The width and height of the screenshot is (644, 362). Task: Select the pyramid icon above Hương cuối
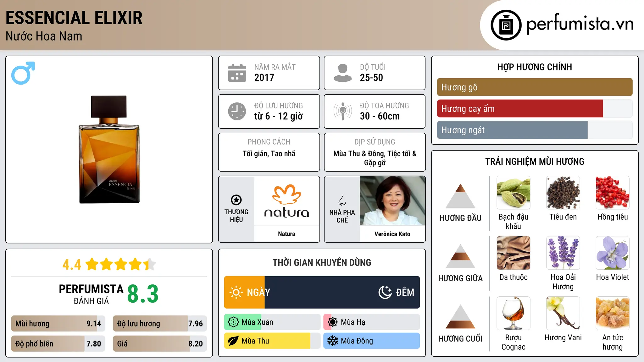coord(460,316)
